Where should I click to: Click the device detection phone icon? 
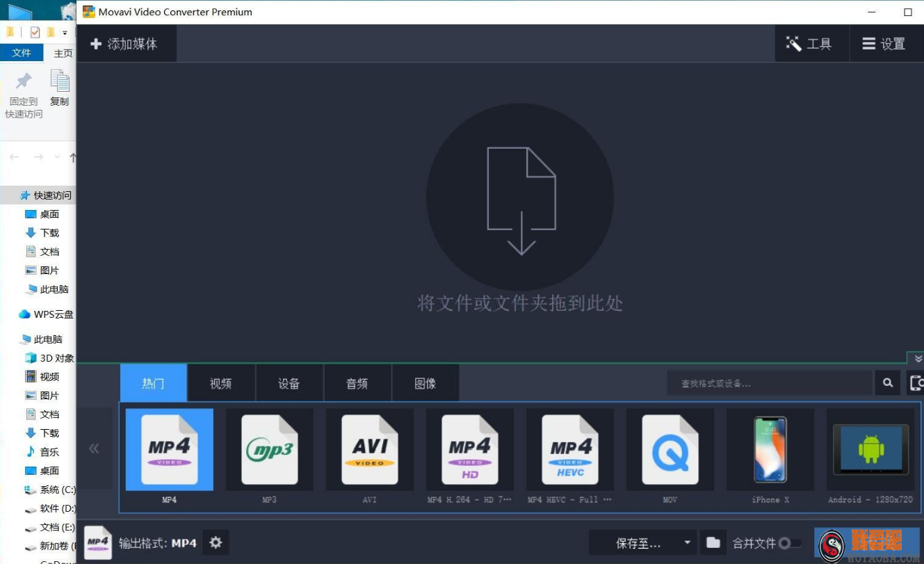pos(917,382)
